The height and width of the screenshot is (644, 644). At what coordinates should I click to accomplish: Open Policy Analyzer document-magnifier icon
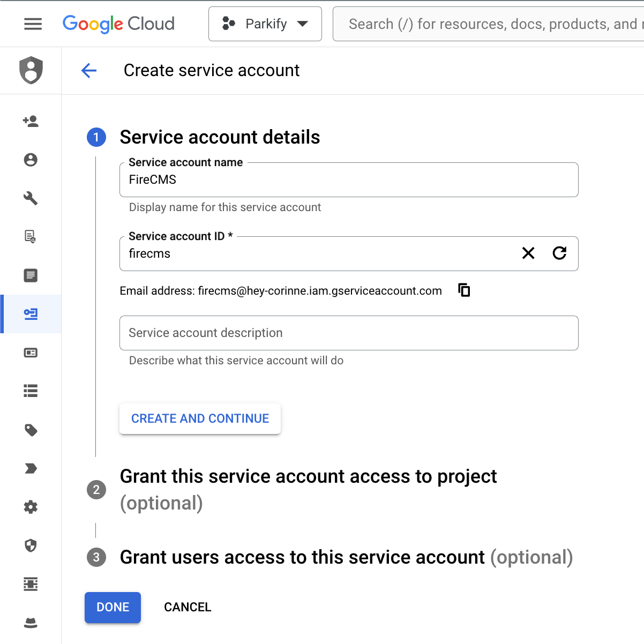[31, 236]
